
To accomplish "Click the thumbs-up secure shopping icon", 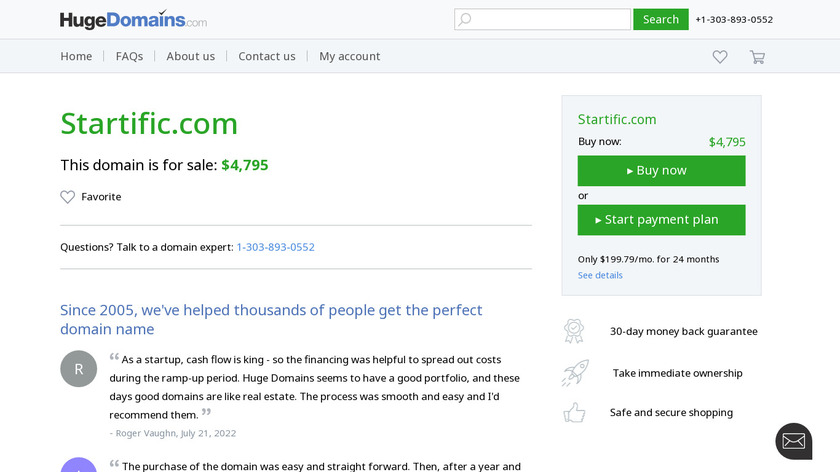I will (574, 412).
